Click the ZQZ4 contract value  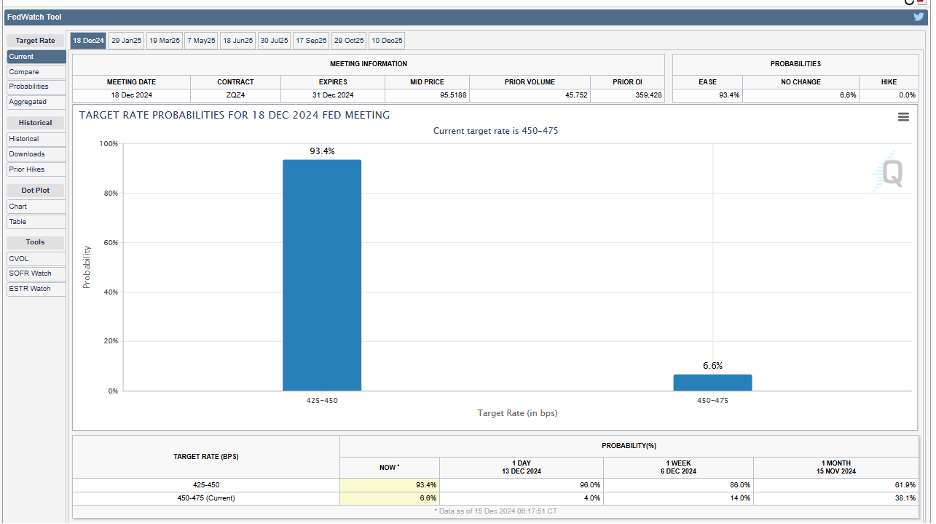235,95
